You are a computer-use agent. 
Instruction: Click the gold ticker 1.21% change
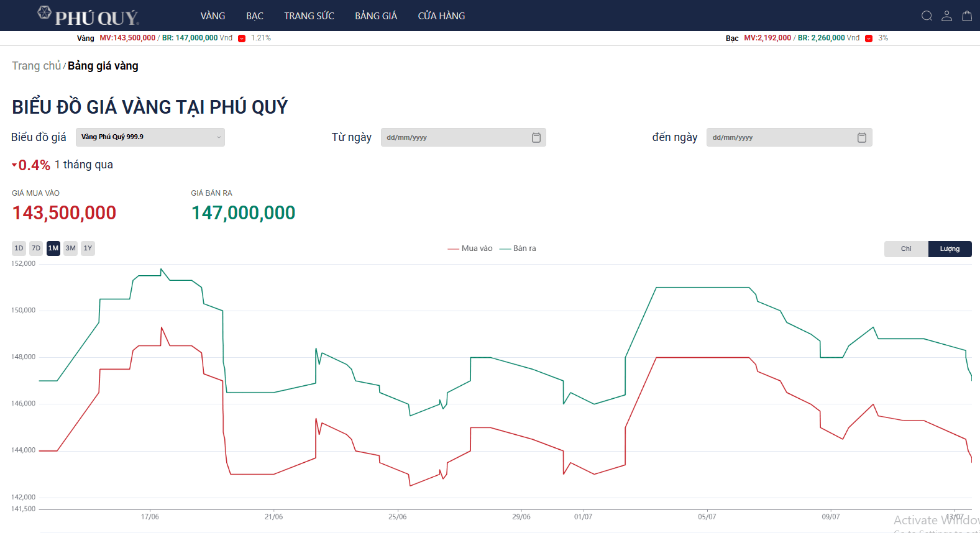pyautogui.click(x=261, y=38)
